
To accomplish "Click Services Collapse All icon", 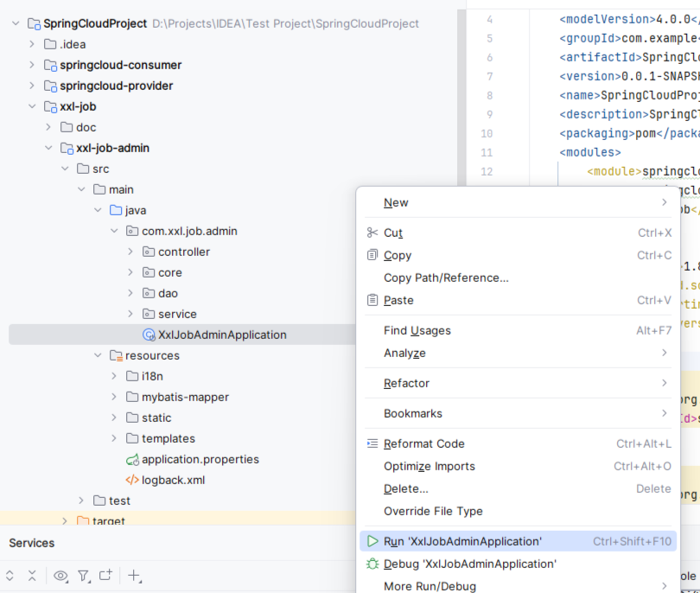I will (x=32, y=576).
